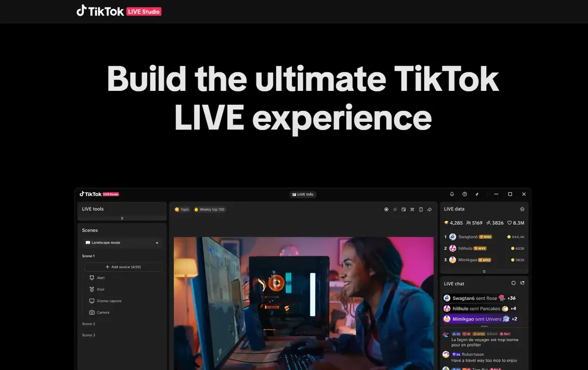Click the 'LIVE chat' panel title
Viewport: 588px width, 370px height.
click(454, 284)
